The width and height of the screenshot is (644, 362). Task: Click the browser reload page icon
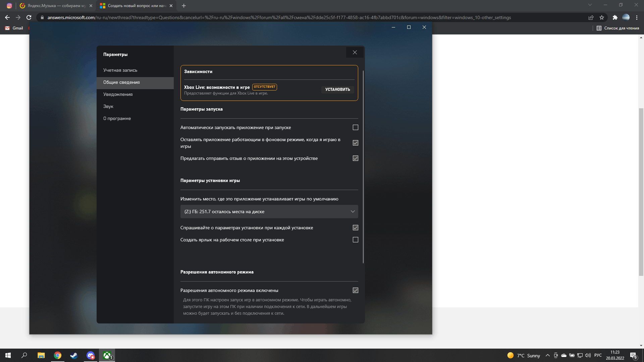tap(29, 17)
